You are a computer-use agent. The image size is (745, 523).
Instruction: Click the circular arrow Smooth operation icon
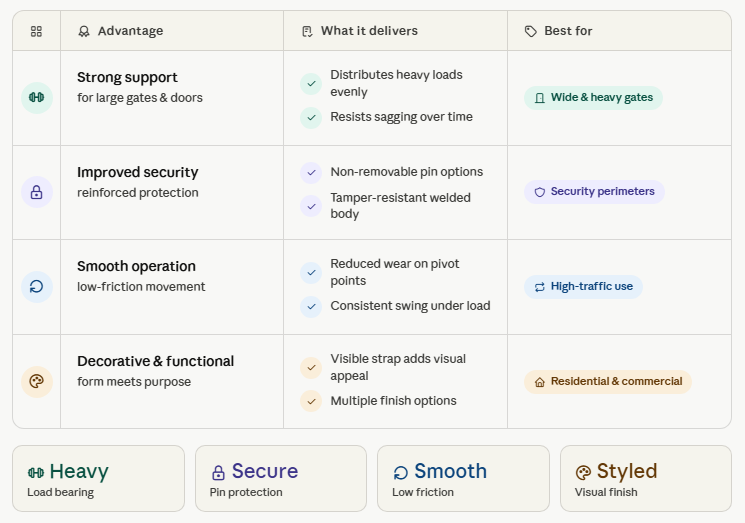(x=37, y=286)
